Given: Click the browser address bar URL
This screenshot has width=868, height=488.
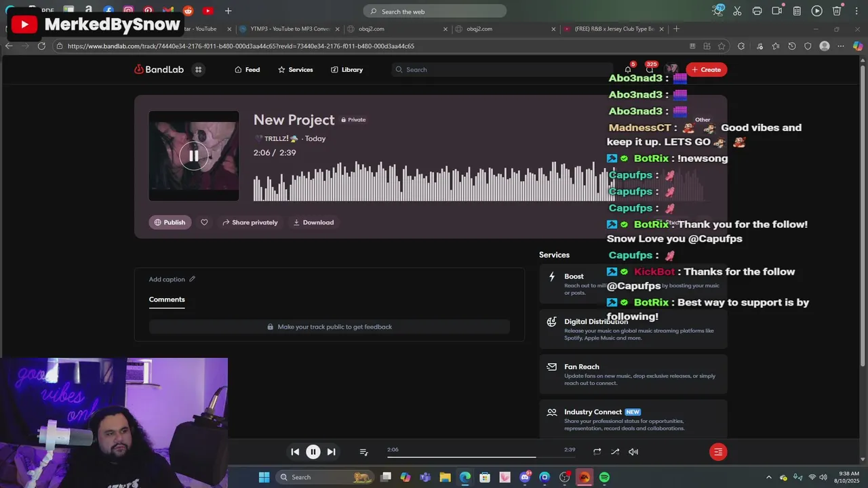Looking at the screenshot, I should click(x=241, y=46).
